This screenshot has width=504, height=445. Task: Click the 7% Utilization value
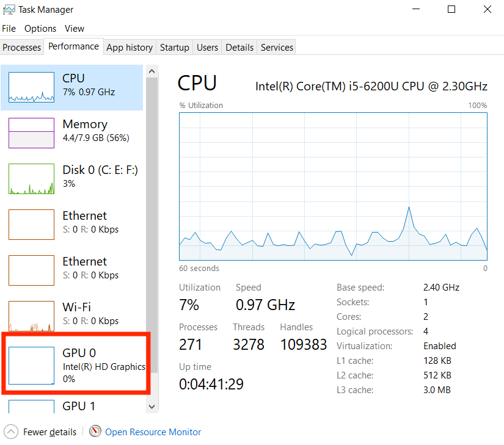click(189, 305)
